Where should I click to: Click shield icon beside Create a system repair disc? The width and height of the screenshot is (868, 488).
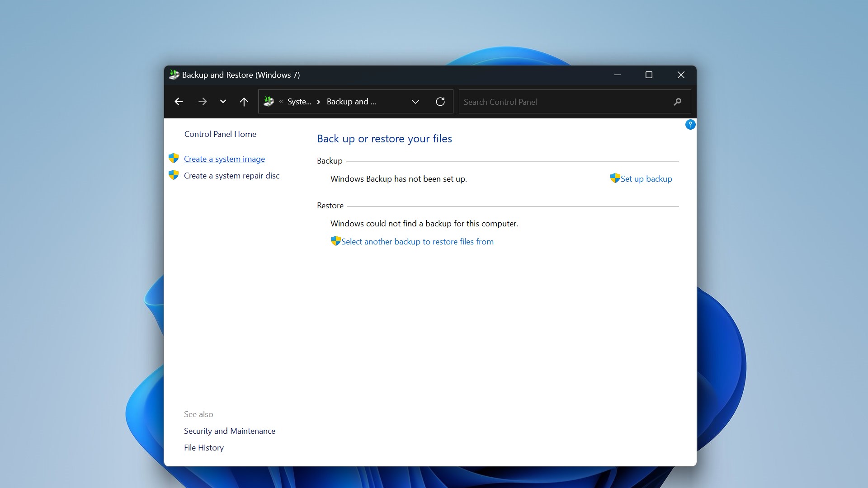tap(174, 175)
